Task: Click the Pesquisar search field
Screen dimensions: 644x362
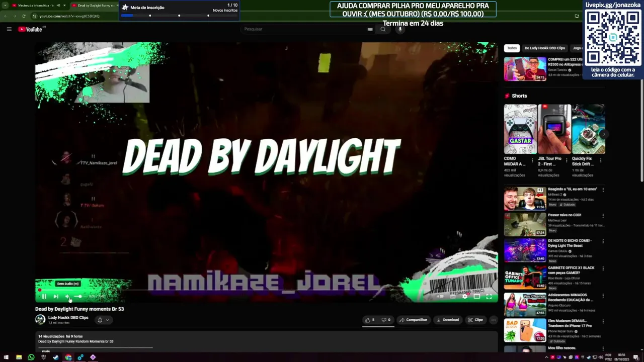Action: [304, 29]
